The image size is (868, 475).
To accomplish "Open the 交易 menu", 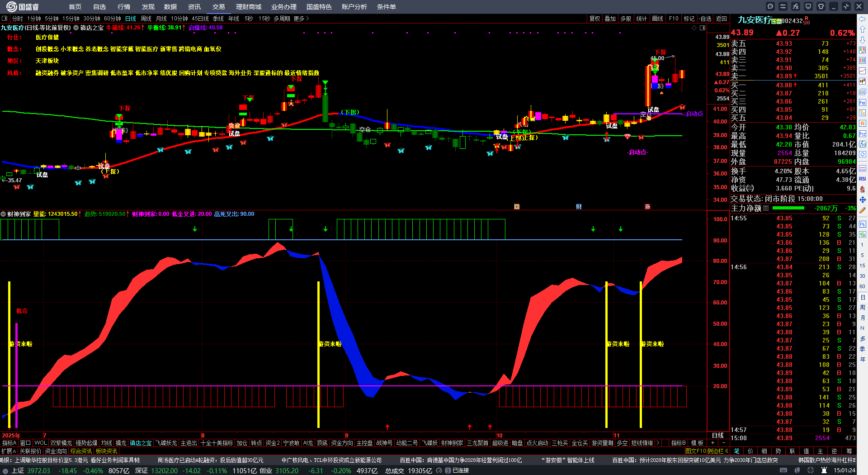I will pos(218,7).
